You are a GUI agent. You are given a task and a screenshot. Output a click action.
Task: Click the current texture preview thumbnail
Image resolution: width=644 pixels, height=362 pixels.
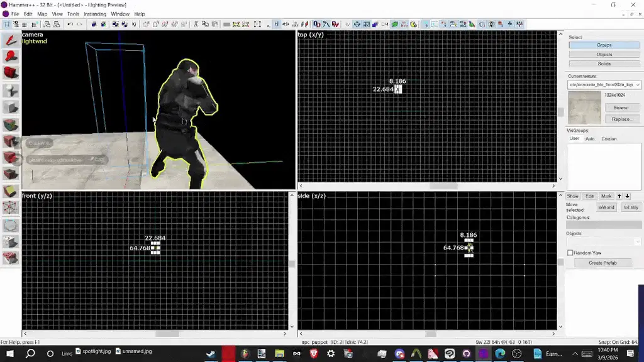[x=584, y=107]
